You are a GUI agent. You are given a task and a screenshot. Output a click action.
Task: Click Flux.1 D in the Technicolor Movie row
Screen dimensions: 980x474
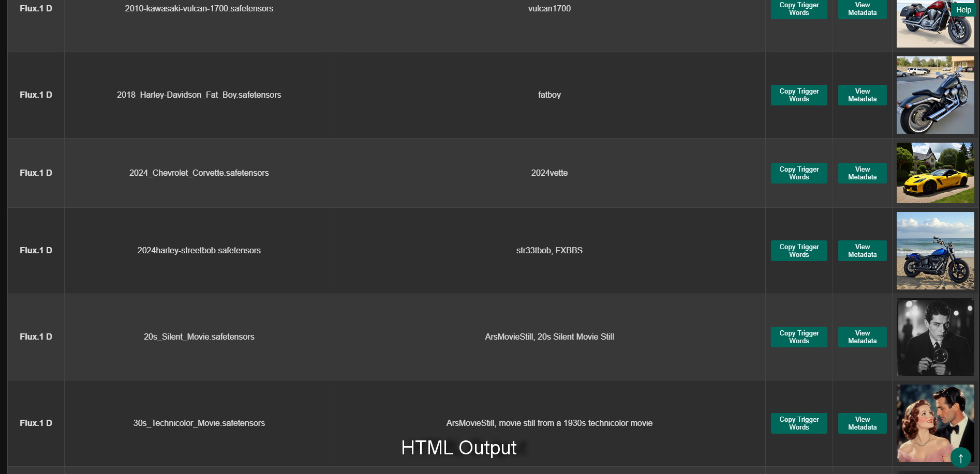click(36, 423)
